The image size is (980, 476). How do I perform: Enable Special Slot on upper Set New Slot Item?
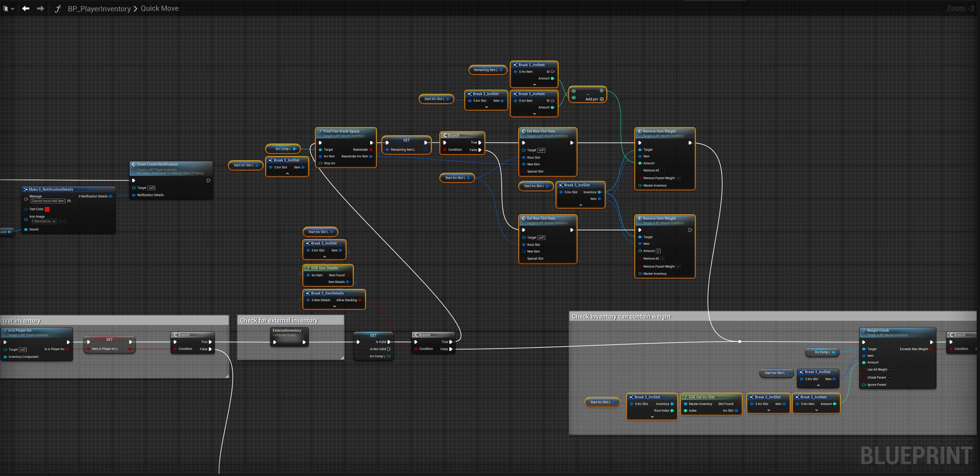click(547, 171)
